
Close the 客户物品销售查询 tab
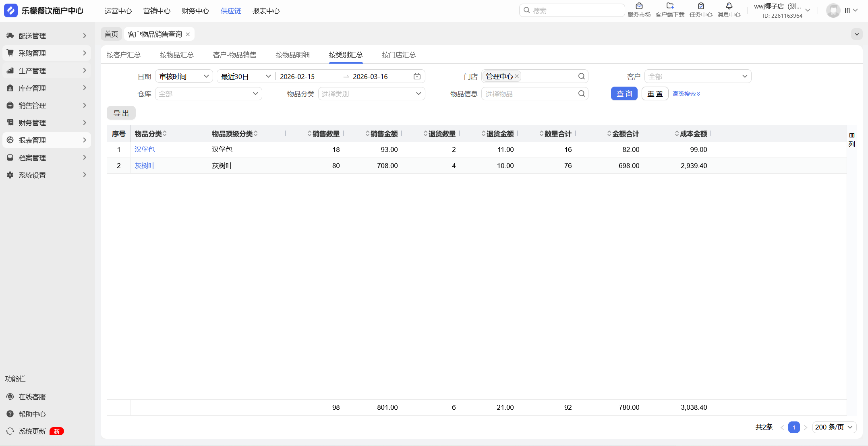(x=188, y=35)
